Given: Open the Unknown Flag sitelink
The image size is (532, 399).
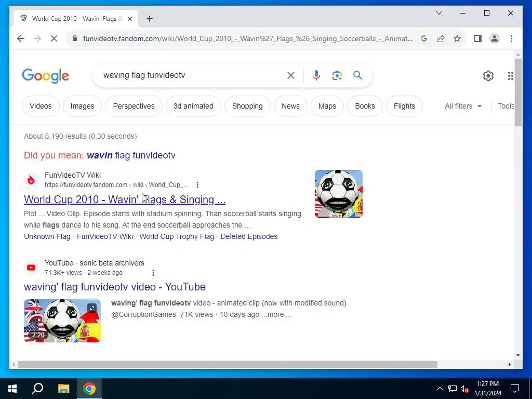Looking at the screenshot, I should [x=47, y=236].
